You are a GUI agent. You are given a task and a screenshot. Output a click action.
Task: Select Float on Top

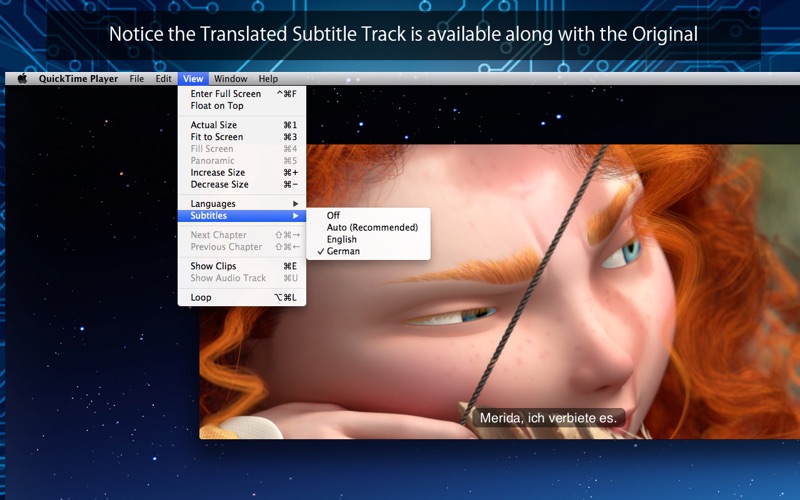242,106
